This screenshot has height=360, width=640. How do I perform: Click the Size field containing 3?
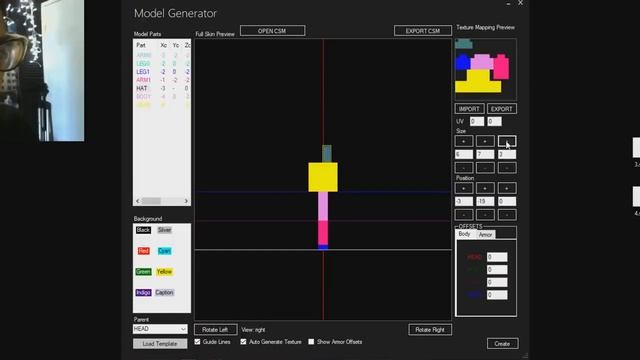507,154
